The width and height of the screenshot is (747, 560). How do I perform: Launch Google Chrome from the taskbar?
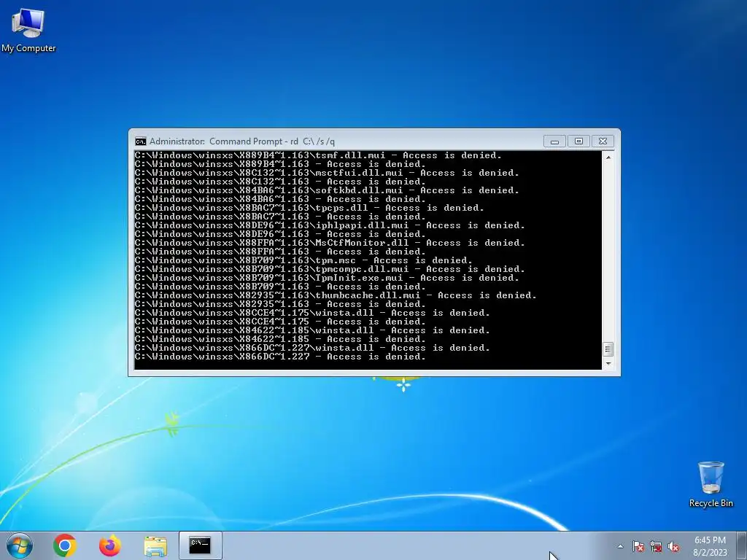click(65, 545)
